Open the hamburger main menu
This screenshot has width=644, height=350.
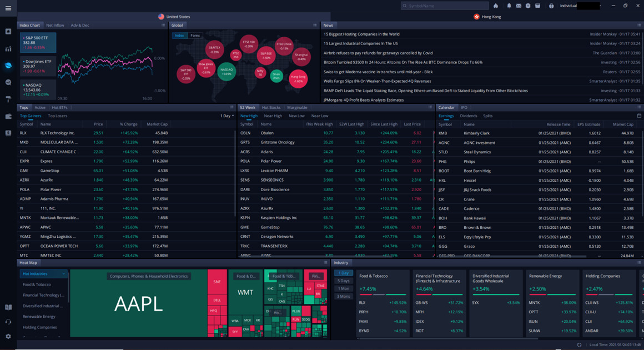[8, 8]
